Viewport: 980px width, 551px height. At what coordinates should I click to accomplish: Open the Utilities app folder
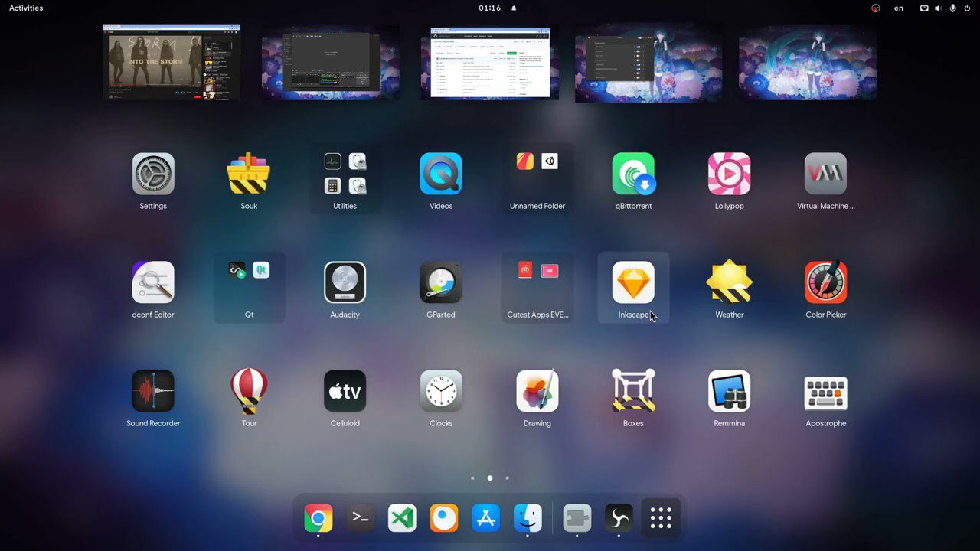(x=345, y=181)
